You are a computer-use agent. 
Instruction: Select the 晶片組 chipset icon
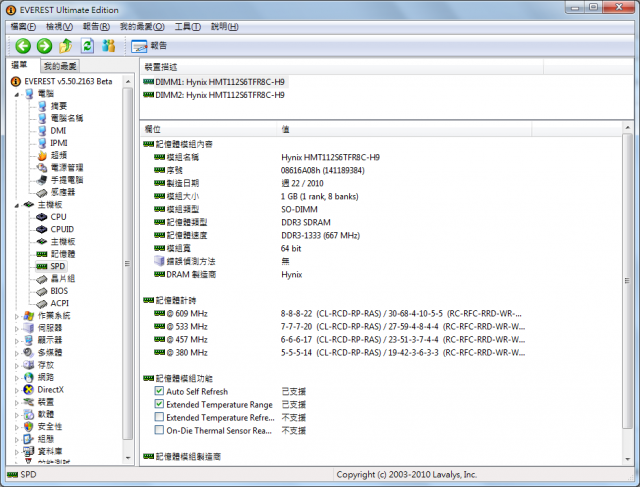[42, 279]
